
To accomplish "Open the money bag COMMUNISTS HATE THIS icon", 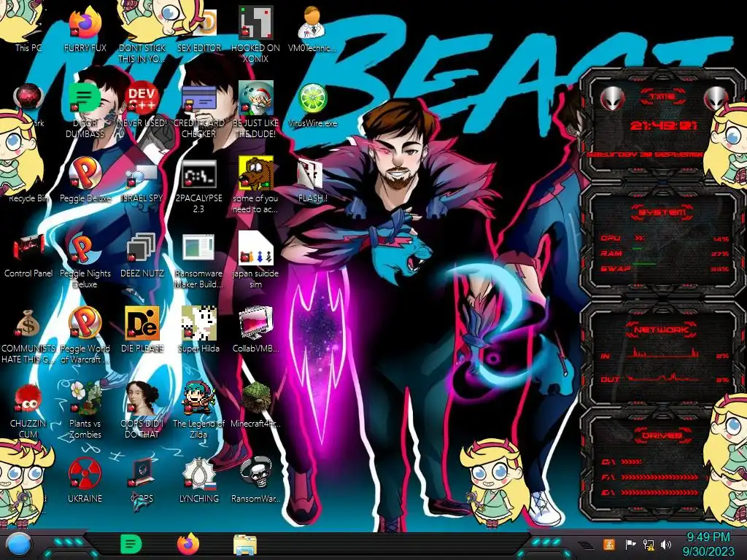I will [x=28, y=335].
